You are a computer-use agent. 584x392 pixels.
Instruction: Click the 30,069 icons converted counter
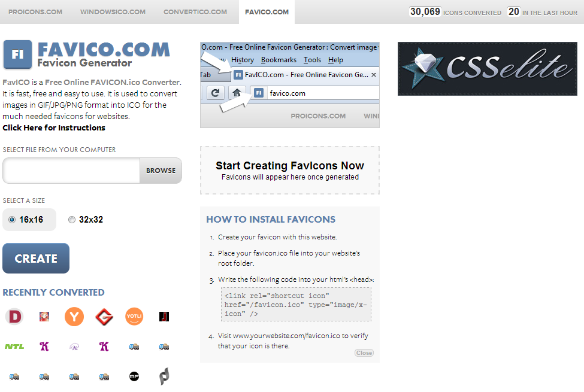tap(455, 12)
